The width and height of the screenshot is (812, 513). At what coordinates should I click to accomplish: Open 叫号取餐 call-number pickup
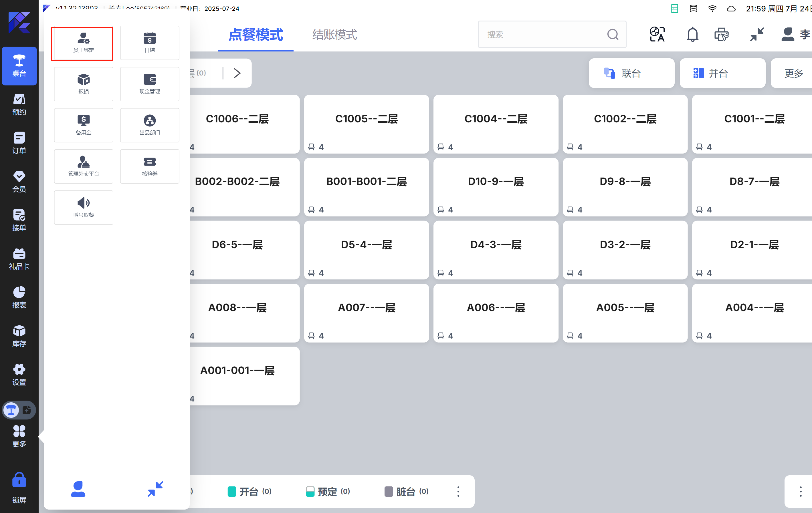83,208
